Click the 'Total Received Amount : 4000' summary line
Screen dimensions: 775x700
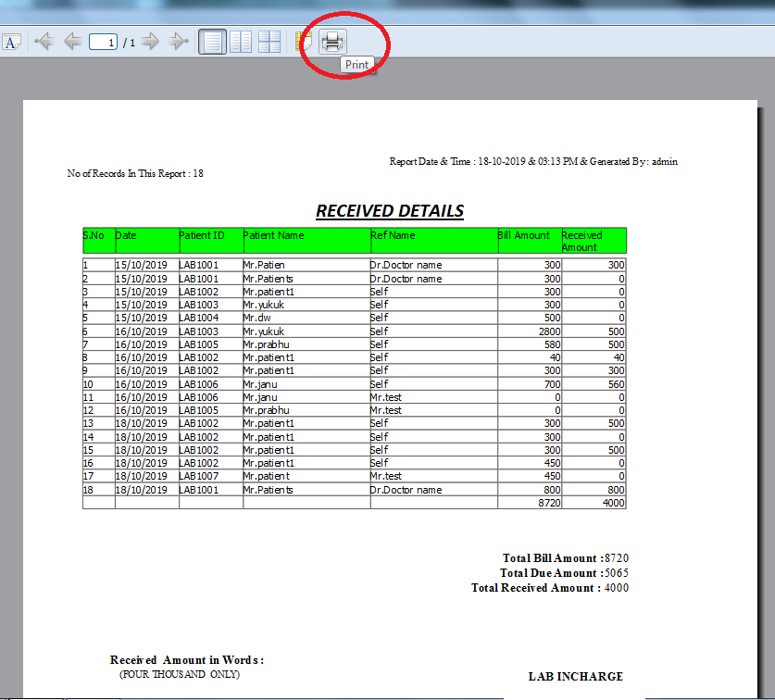(x=550, y=588)
